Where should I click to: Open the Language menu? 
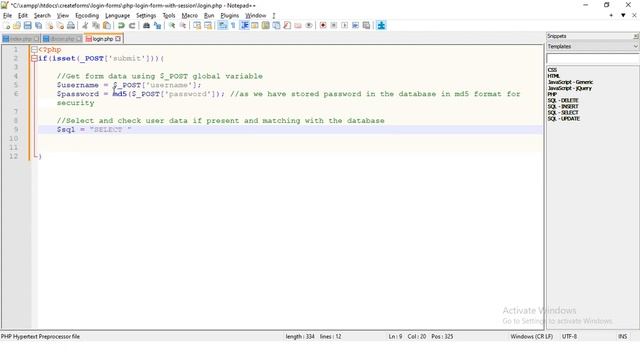118,16
